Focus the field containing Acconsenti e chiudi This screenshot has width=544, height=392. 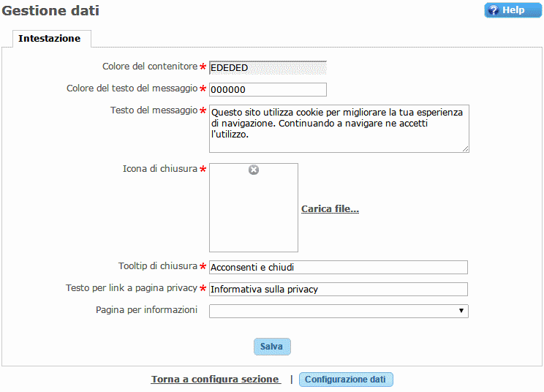click(339, 268)
